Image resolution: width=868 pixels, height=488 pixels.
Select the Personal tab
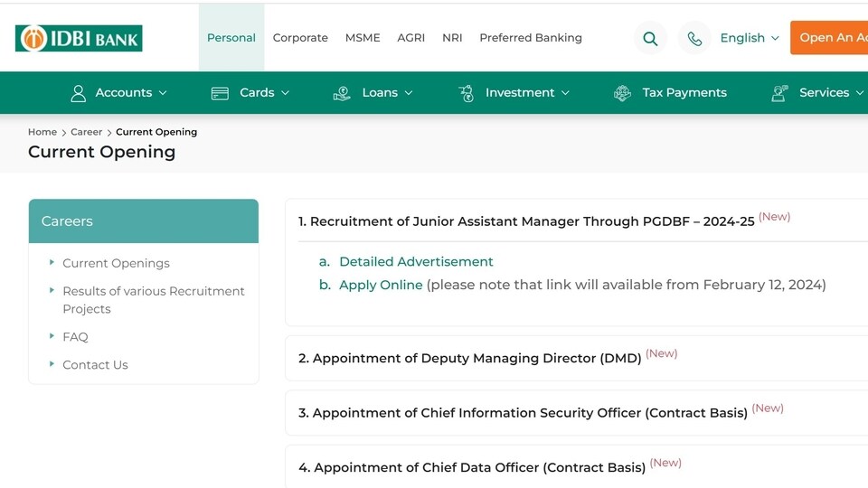pyautogui.click(x=231, y=38)
